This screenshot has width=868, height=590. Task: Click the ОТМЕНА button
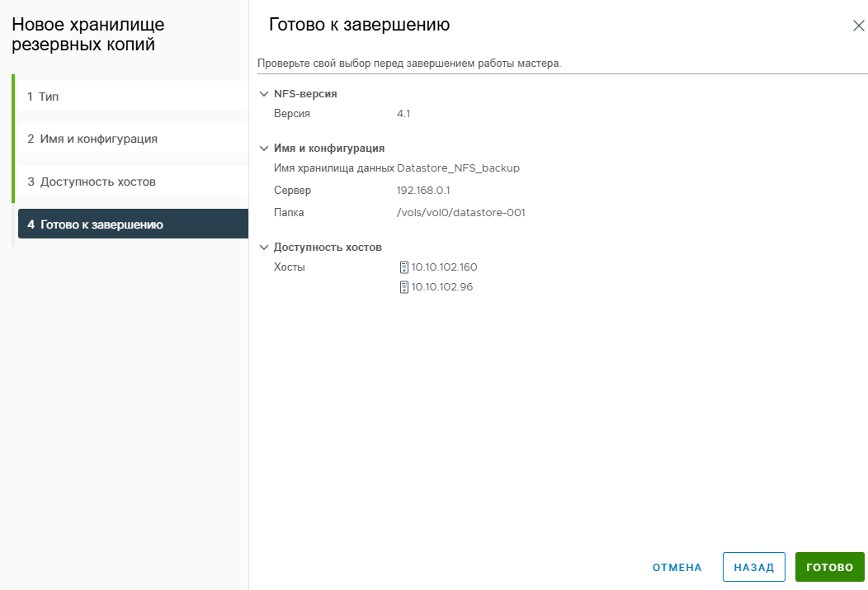(677, 568)
